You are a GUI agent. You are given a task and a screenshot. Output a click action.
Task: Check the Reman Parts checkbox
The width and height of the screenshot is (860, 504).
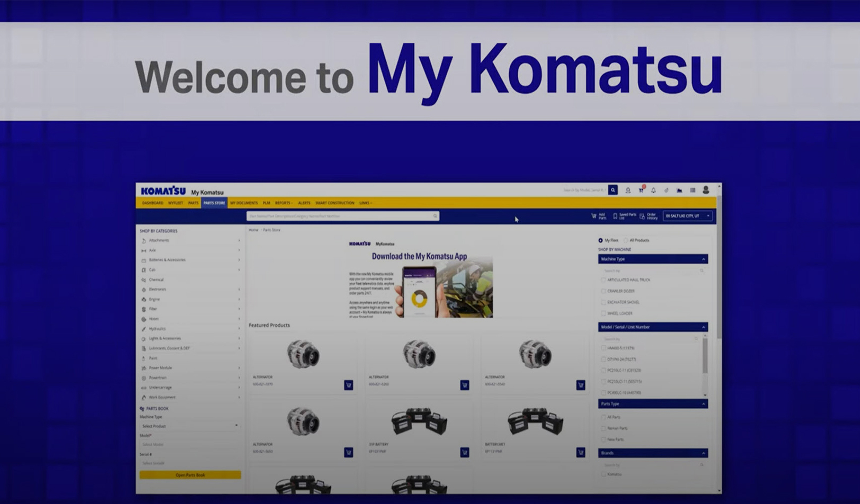click(603, 428)
